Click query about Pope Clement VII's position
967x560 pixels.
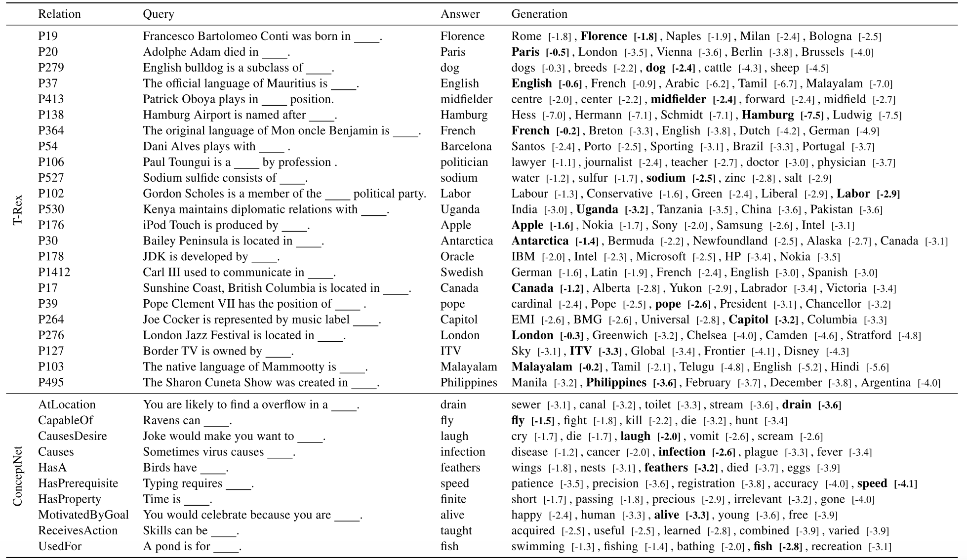[x=254, y=304]
